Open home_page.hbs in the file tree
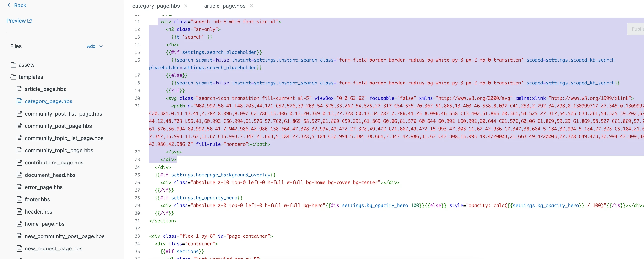The width and height of the screenshot is (644, 259). 44,224
